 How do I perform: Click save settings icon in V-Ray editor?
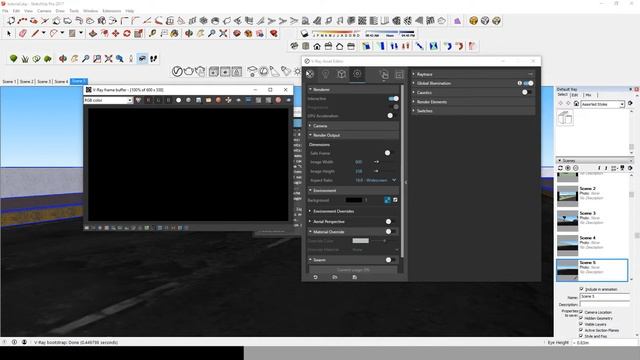click(x=354, y=277)
